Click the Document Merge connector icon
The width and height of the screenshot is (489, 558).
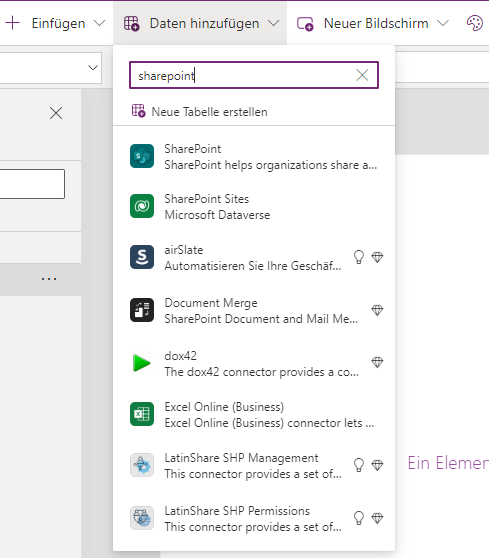142,310
